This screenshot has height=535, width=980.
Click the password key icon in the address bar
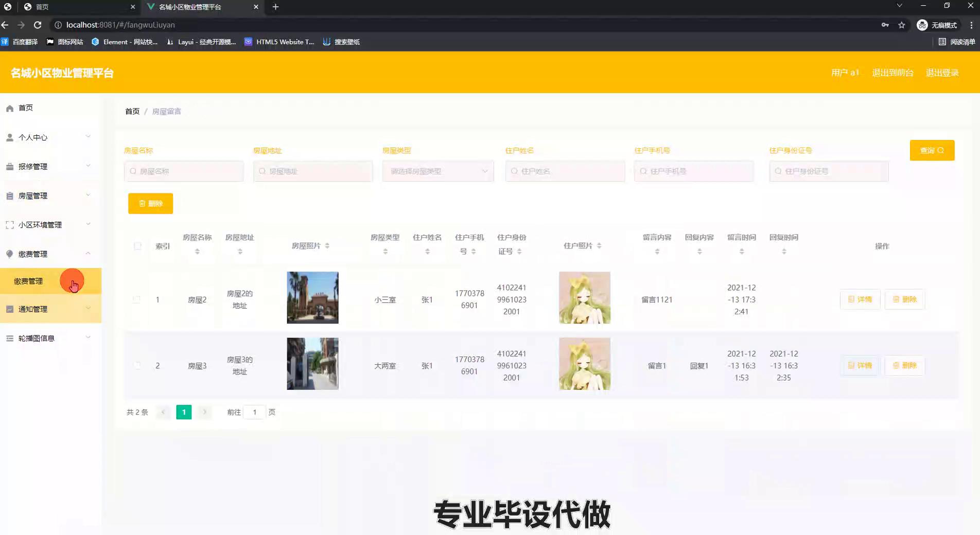coord(885,25)
